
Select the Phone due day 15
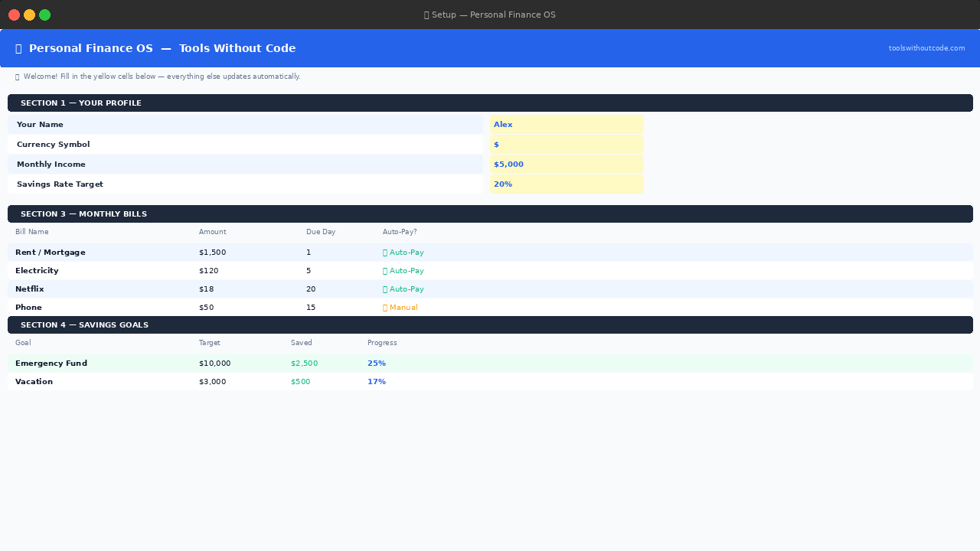pyautogui.click(x=311, y=308)
